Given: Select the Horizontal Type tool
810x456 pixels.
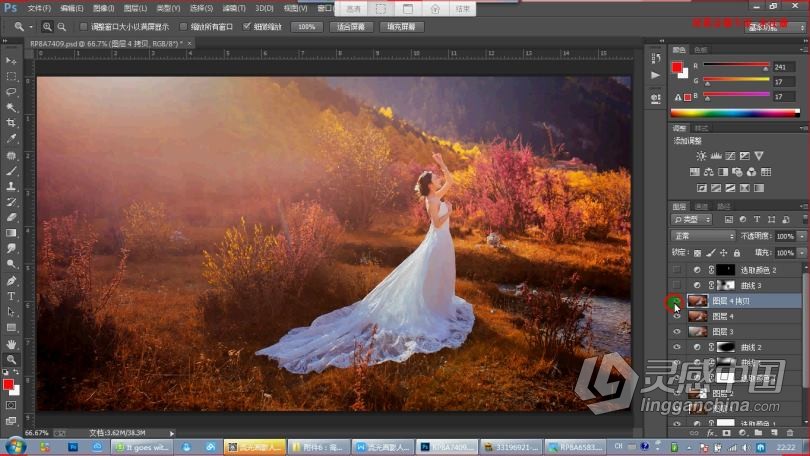Looking at the screenshot, I should point(11,296).
